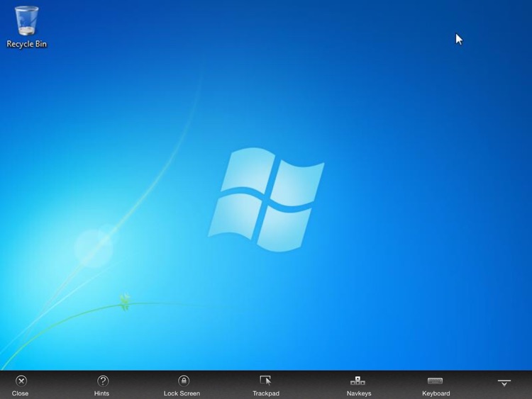Switch to Trackpad mode
The height and width of the screenshot is (399, 532).
click(266, 386)
